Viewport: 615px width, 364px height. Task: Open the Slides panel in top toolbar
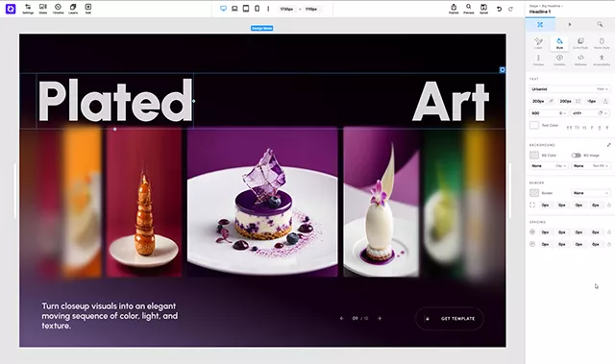coord(43,9)
